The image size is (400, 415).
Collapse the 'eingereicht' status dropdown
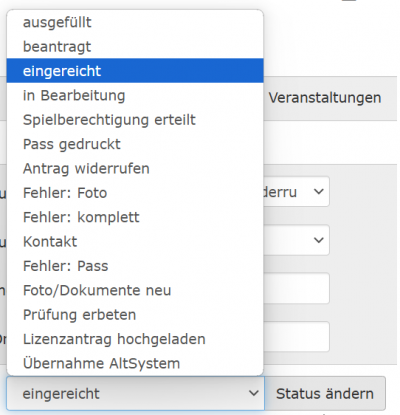[x=135, y=394]
